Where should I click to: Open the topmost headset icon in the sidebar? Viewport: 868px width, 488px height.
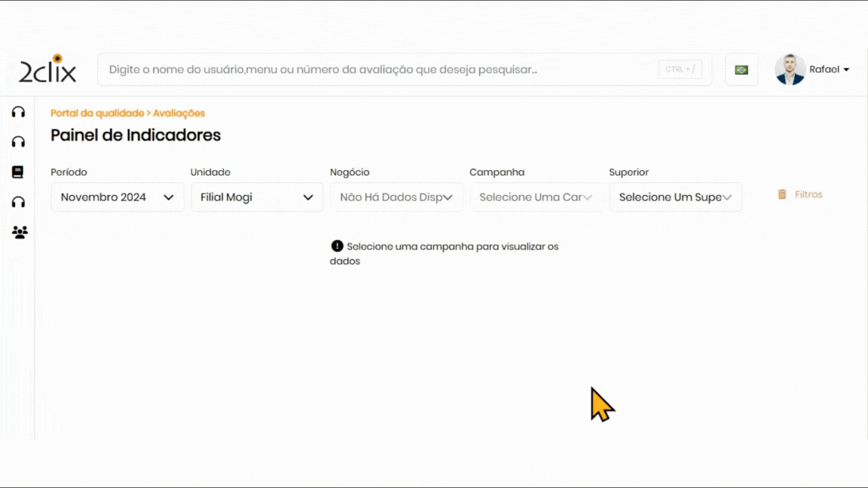click(19, 112)
